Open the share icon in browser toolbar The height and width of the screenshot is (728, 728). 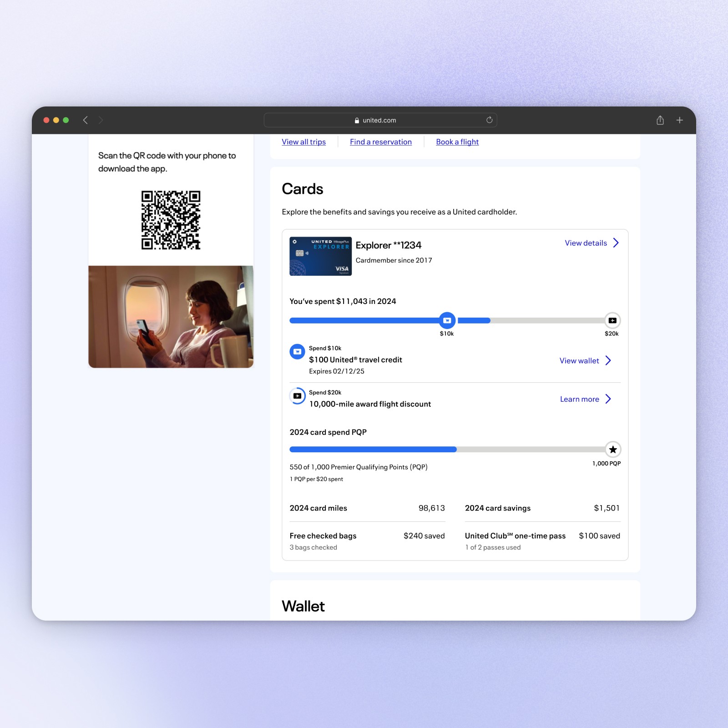660,120
